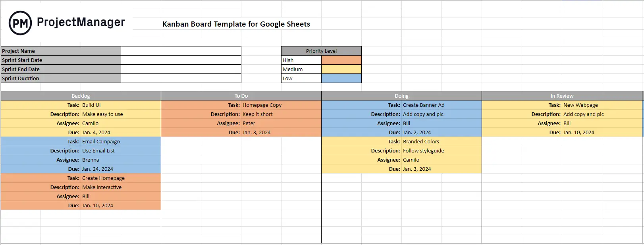Select the New Webpage task cell
This screenshot has height=245, width=644.
(x=602, y=105)
